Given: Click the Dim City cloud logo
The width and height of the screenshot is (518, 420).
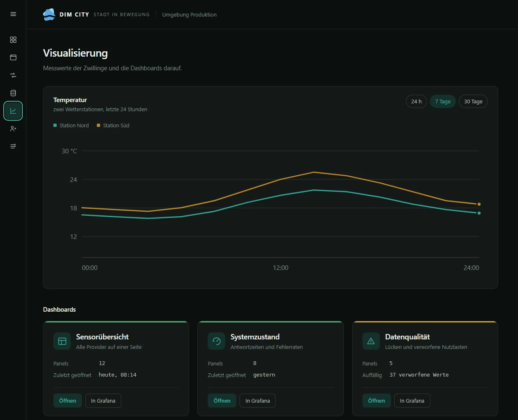Looking at the screenshot, I should (x=49, y=14).
